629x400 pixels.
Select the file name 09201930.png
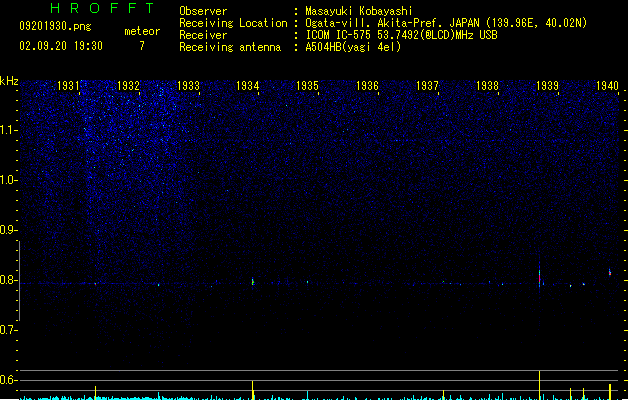(55, 26)
